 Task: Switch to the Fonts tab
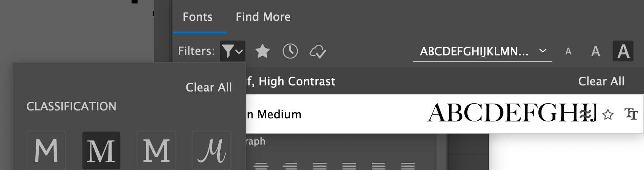coord(197,17)
